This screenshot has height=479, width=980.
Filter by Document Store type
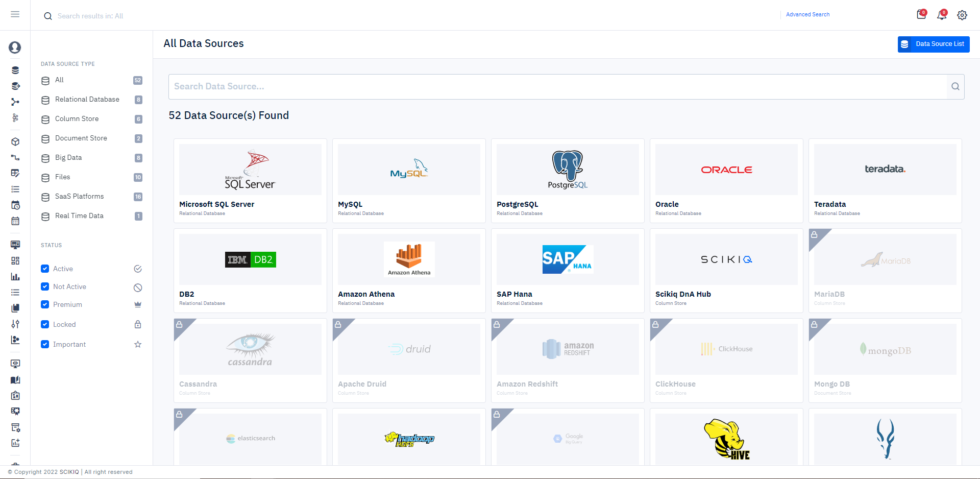pyautogui.click(x=92, y=138)
